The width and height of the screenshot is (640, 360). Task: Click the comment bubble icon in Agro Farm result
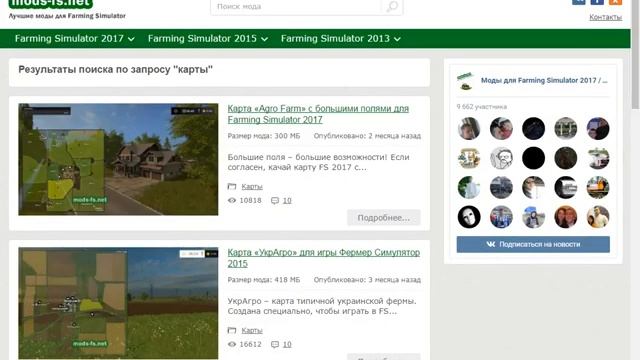click(275, 200)
